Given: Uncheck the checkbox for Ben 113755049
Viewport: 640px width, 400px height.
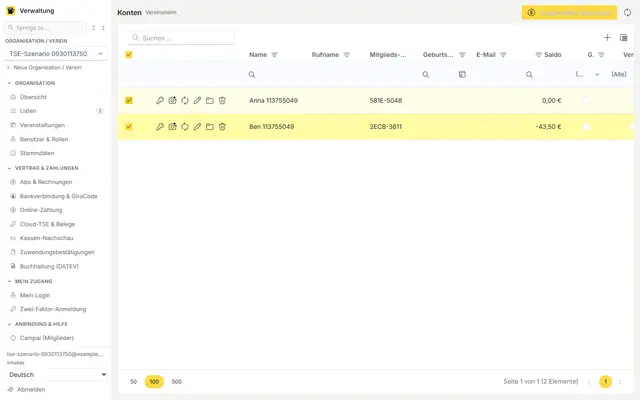Looking at the screenshot, I should click(x=129, y=127).
